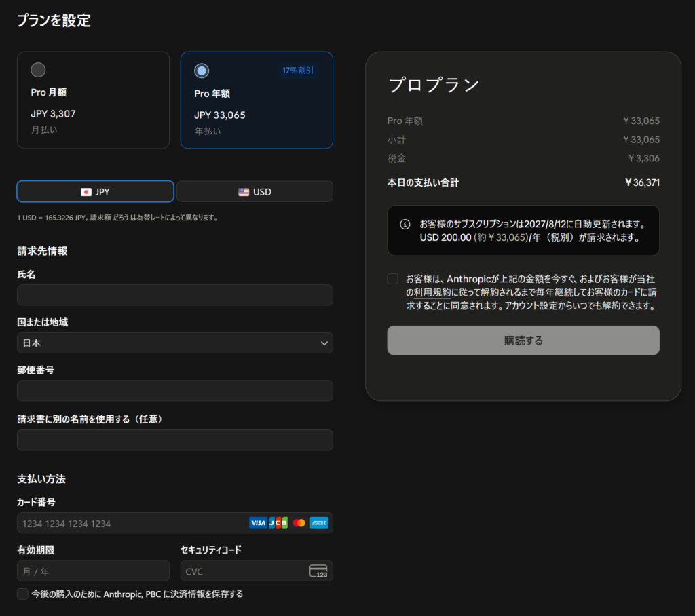The image size is (695, 616).
Task: Enable saving payment info for future purchases
Action: (22, 594)
